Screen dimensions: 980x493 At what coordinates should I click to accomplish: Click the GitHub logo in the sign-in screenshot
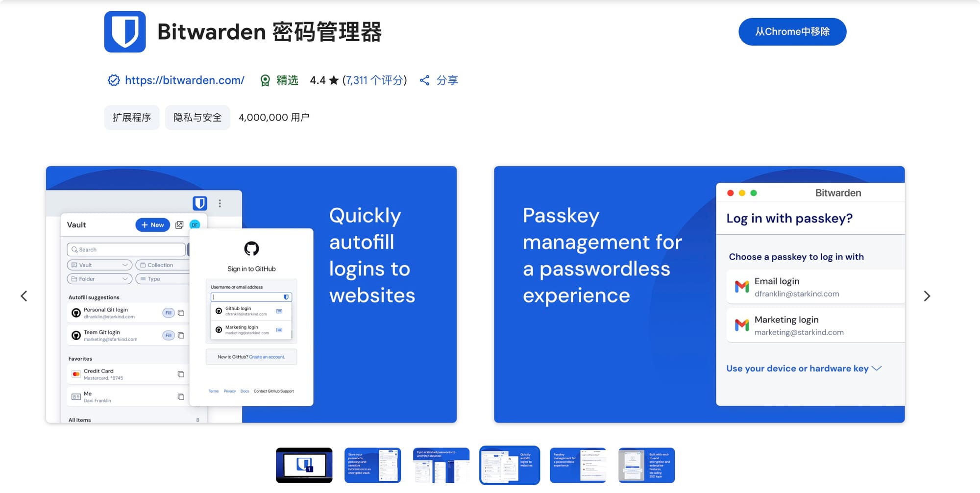251,248
